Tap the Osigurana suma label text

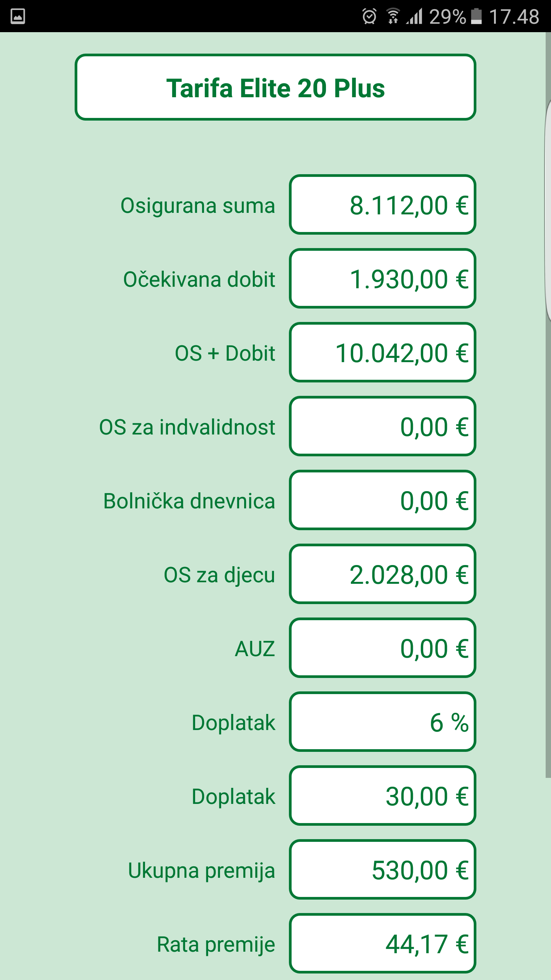click(197, 206)
